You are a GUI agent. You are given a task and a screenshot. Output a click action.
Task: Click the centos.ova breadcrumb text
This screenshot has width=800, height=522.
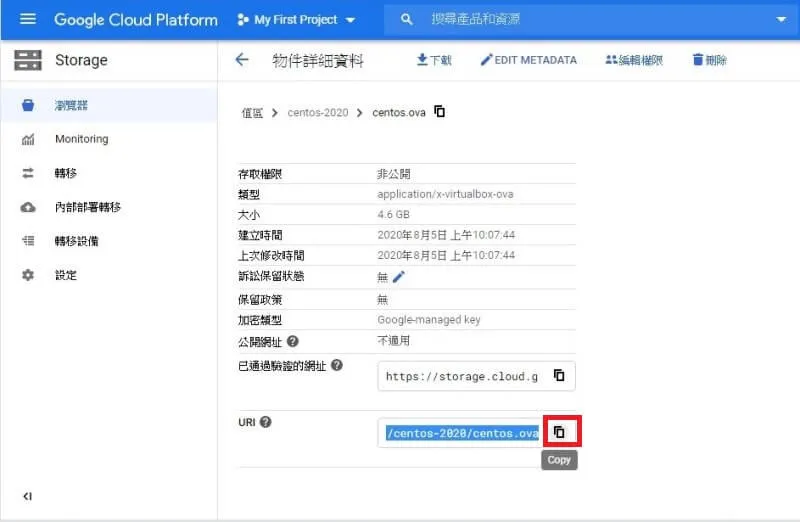[x=399, y=112]
